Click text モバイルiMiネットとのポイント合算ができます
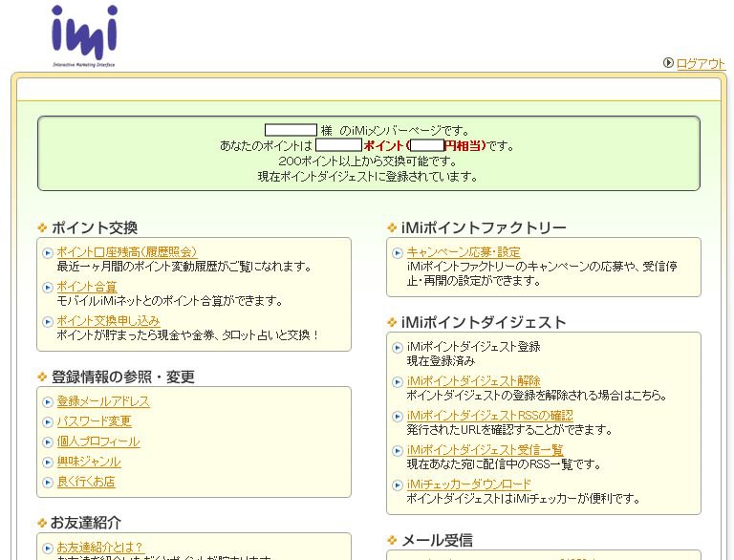Image resolution: width=734 pixels, height=560 pixels. (x=170, y=301)
